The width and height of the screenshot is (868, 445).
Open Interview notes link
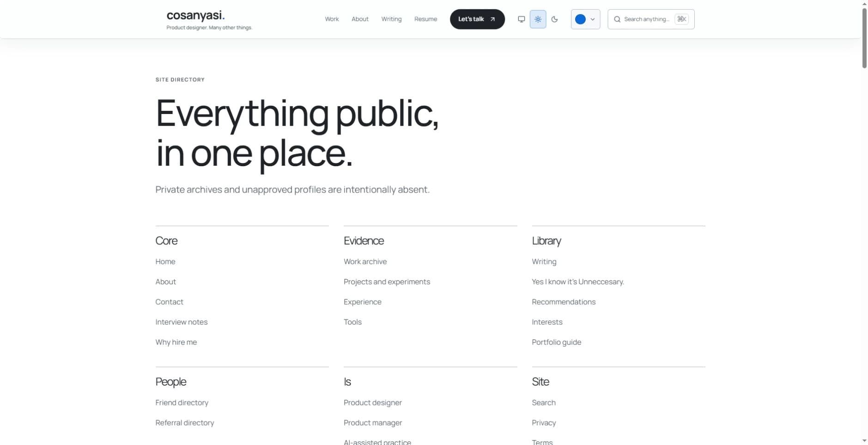(x=182, y=322)
